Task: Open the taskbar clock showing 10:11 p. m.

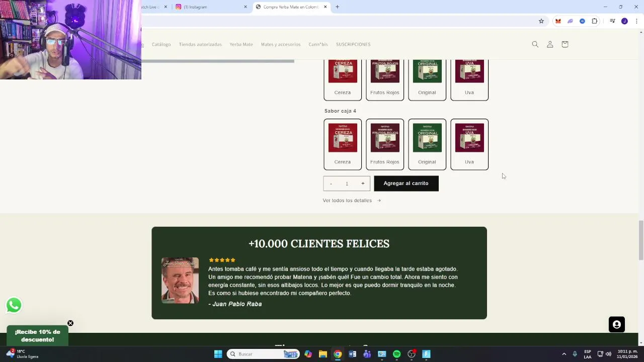Action: pyautogui.click(x=627, y=354)
